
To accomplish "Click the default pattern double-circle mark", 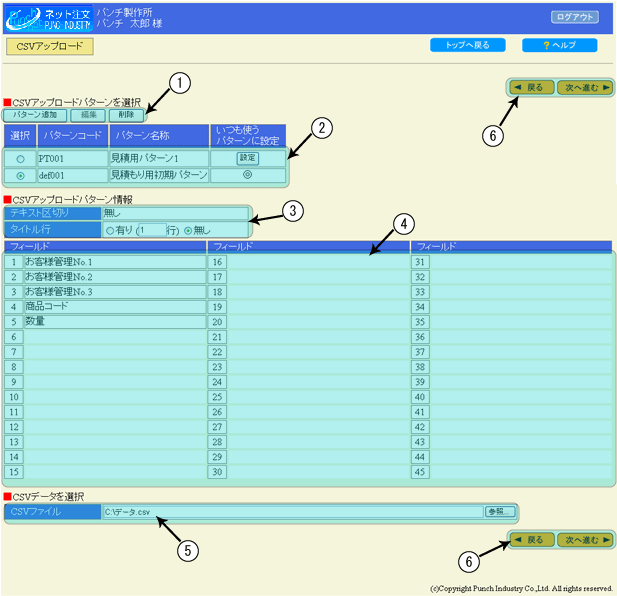I will coord(248,175).
